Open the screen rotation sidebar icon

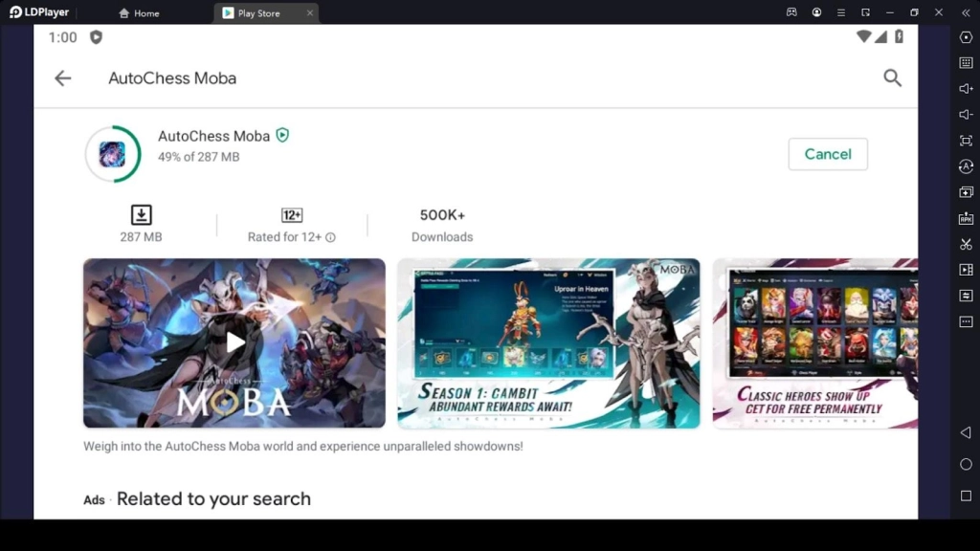point(966,165)
